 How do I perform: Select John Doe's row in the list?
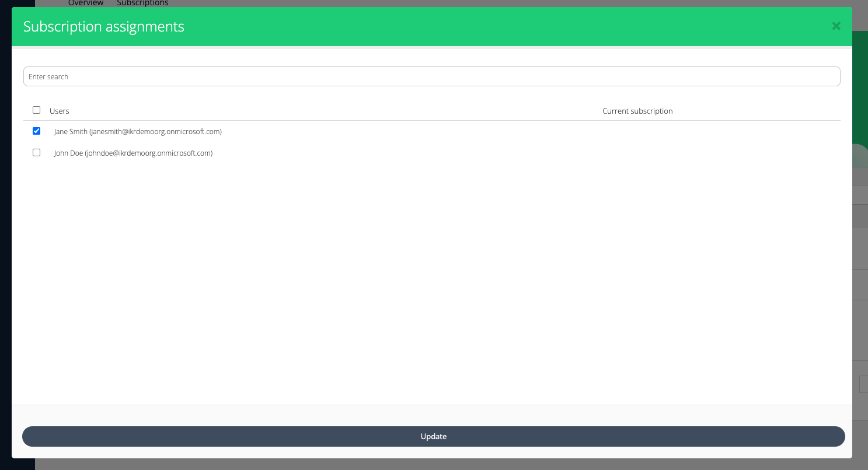pos(133,153)
